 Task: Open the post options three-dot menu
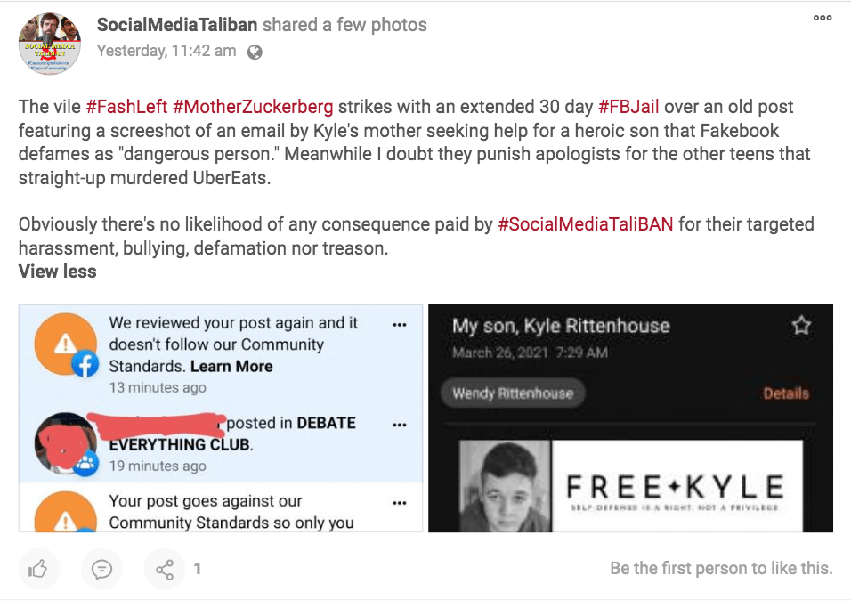(x=823, y=18)
